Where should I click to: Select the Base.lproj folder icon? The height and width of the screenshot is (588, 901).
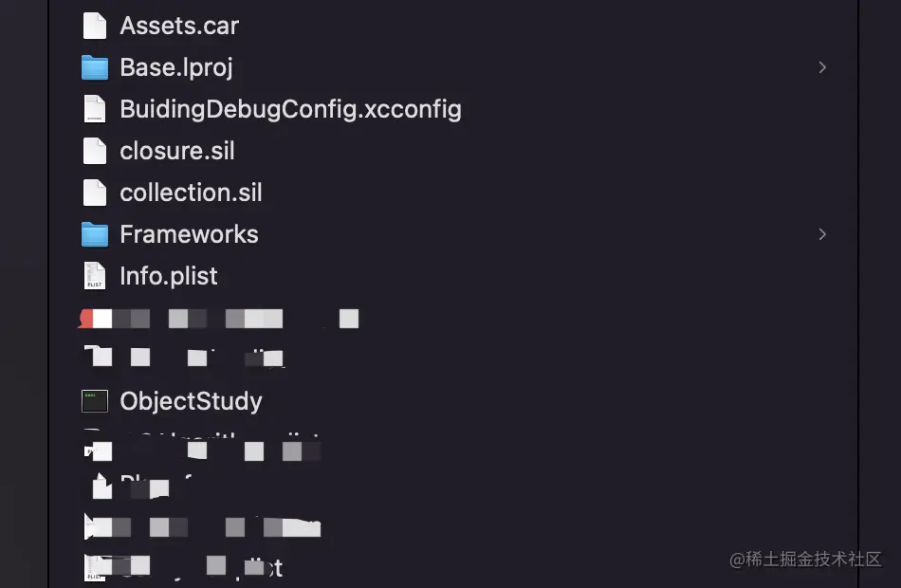pos(94,67)
